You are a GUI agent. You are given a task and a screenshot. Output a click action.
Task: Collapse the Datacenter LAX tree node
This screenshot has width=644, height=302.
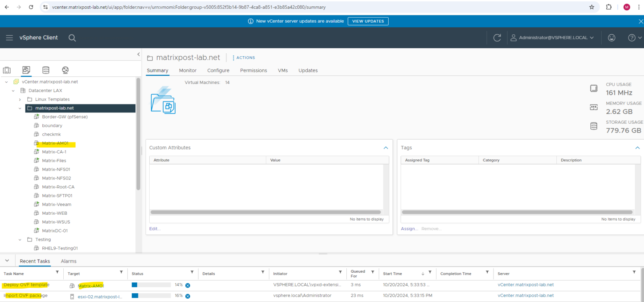tap(13, 90)
